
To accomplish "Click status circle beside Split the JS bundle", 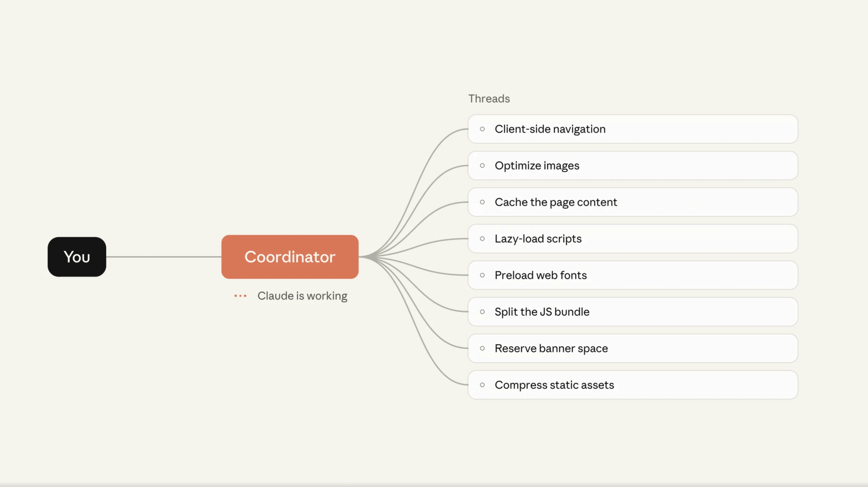I will (x=482, y=312).
